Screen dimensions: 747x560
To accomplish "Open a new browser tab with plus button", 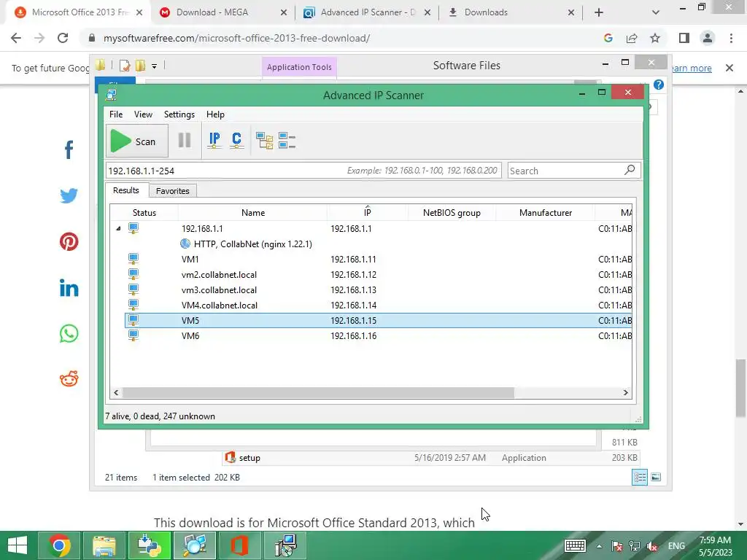I will pyautogui.click(x=599, y=12).
